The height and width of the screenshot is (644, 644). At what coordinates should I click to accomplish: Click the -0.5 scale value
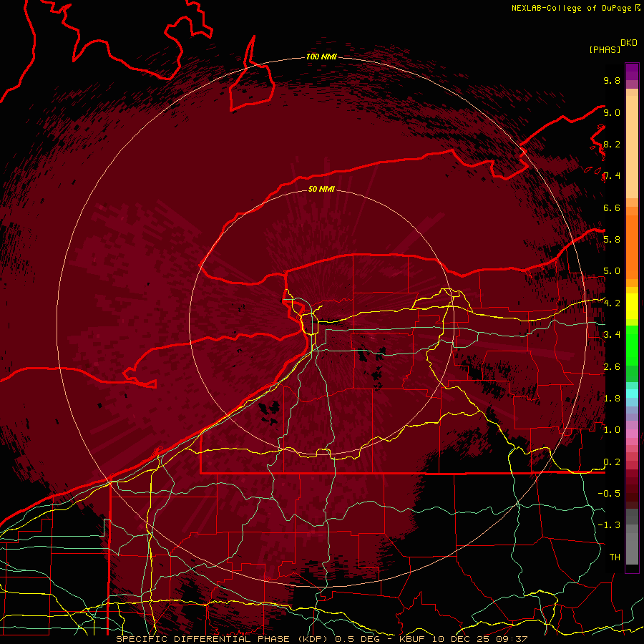(609, 494)
